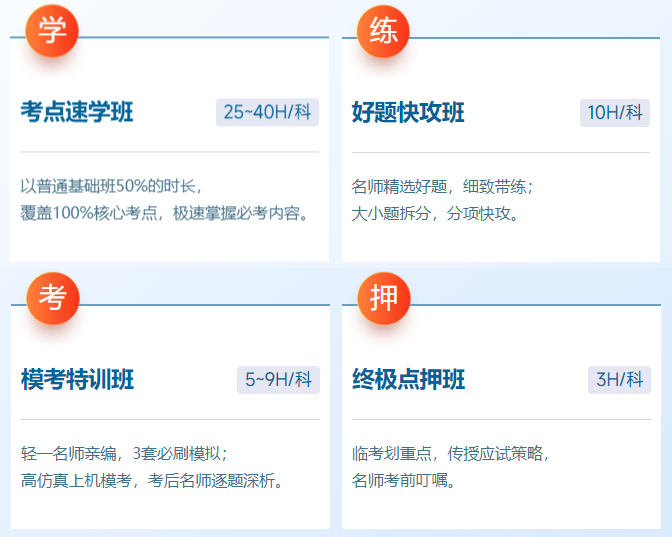Screen dimensions: 672x537
Task: Click the text 临考划重点,传授应试策略
Action: [x=451, y=453]
